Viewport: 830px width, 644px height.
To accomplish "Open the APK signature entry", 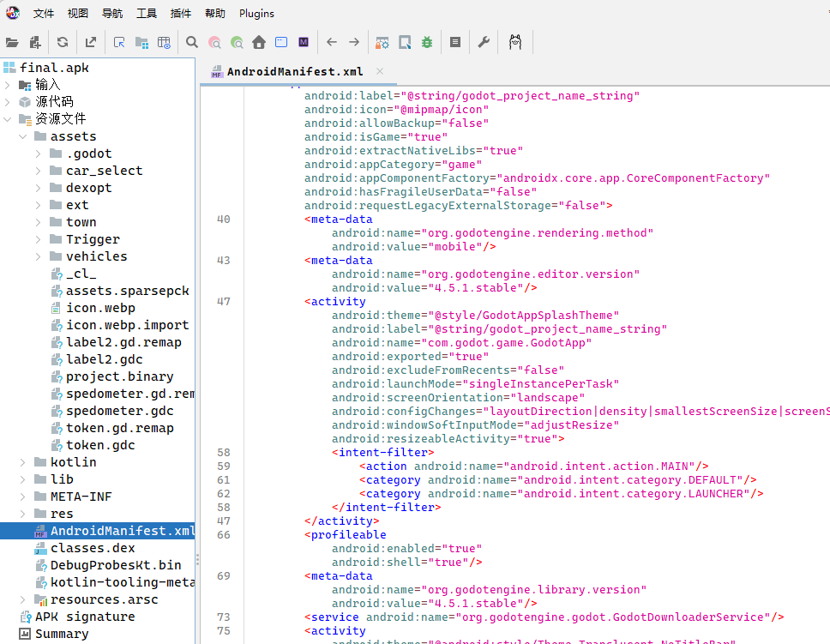I will (84, 617).
